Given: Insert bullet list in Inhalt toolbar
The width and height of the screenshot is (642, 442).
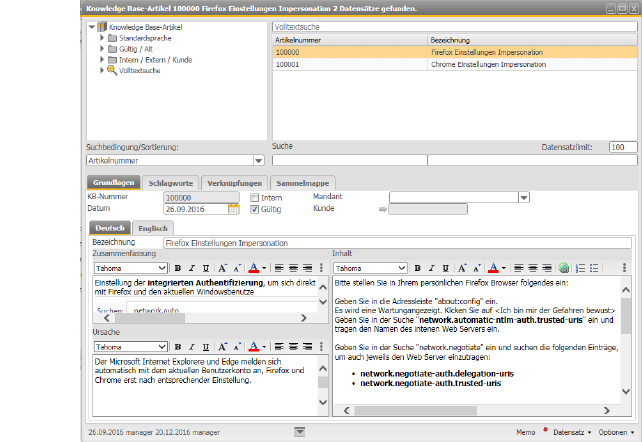Looking at the screenshot, I should click(x=594, y=268).
